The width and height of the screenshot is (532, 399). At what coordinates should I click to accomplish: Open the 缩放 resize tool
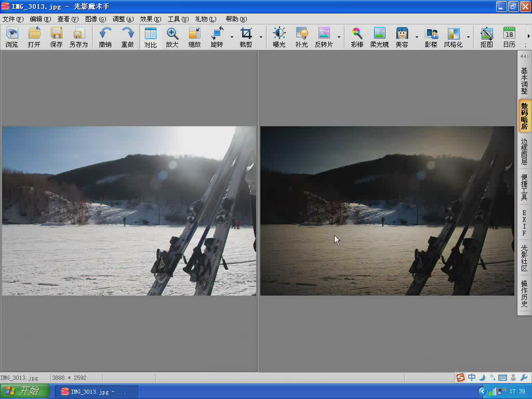click(x=195, y=37)
